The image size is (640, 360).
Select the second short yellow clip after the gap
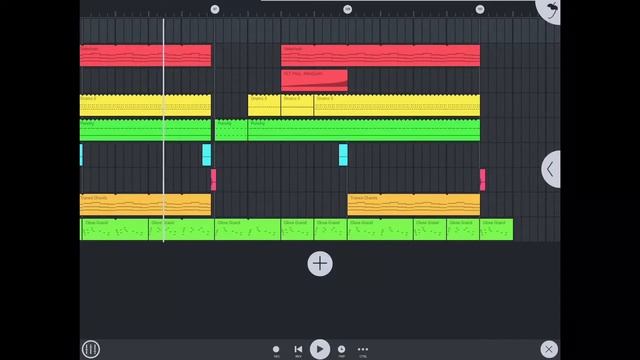coord(297,105)
